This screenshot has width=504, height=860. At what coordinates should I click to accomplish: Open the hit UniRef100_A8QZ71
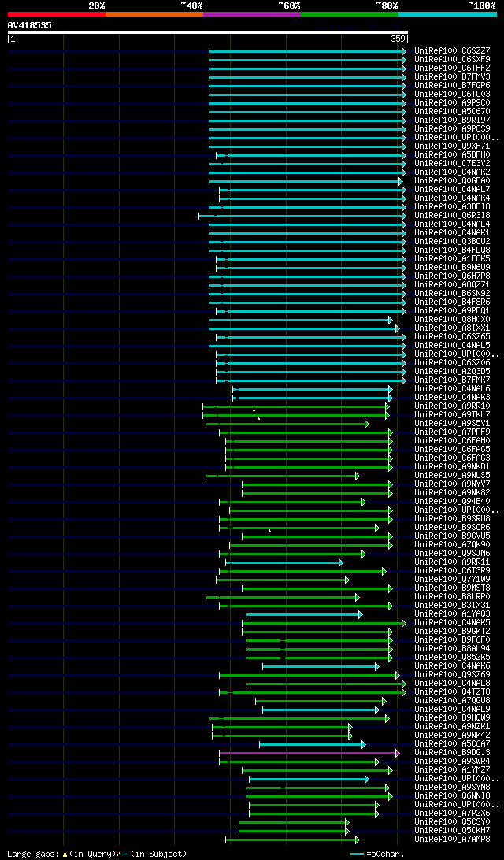(453, 285)
